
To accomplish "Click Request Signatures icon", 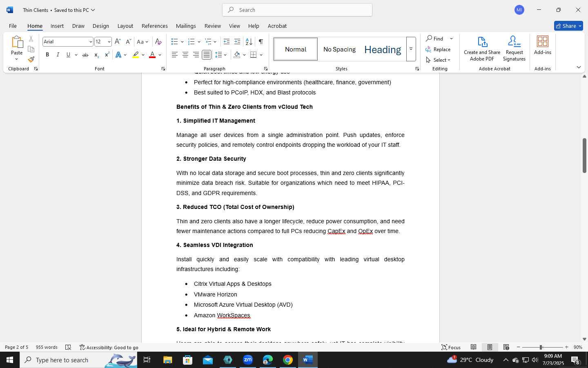I will click(514, 49).
